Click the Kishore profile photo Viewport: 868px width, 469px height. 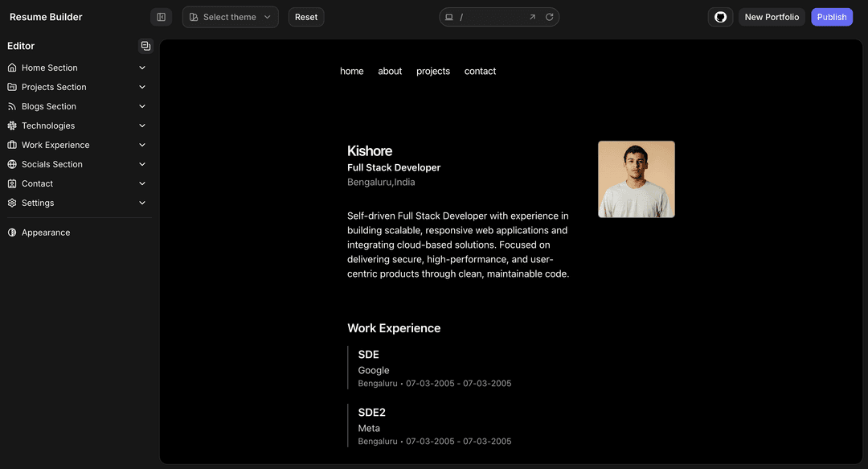click(x=636, y=179)
